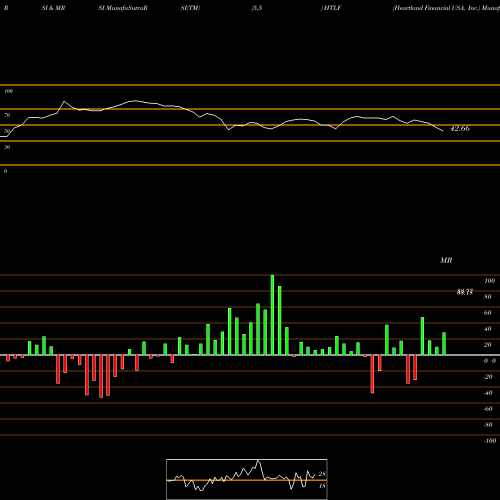The image size is (500, 500).
Task: Click the -20 label on MR axis
Action: 488,377
